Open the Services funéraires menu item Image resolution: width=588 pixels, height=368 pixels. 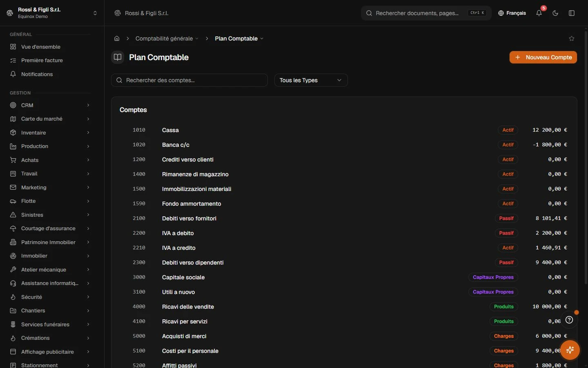pos(50,324)
